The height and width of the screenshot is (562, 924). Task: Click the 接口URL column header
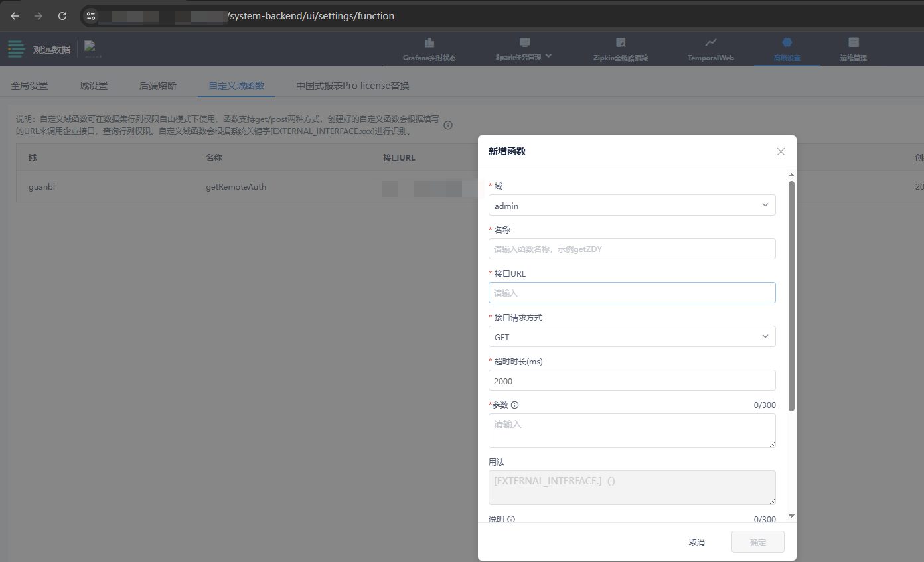[x=399, y=158]
